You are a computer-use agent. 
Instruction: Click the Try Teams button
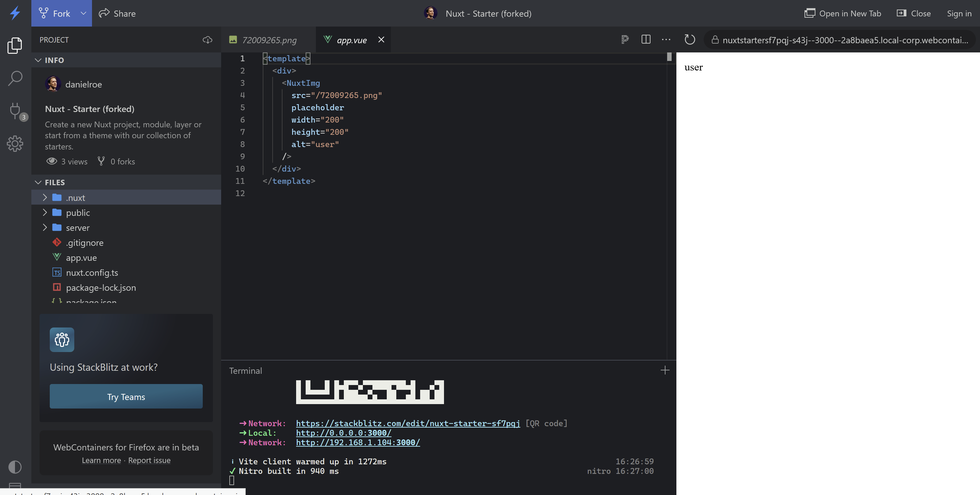tap(126, 397)
